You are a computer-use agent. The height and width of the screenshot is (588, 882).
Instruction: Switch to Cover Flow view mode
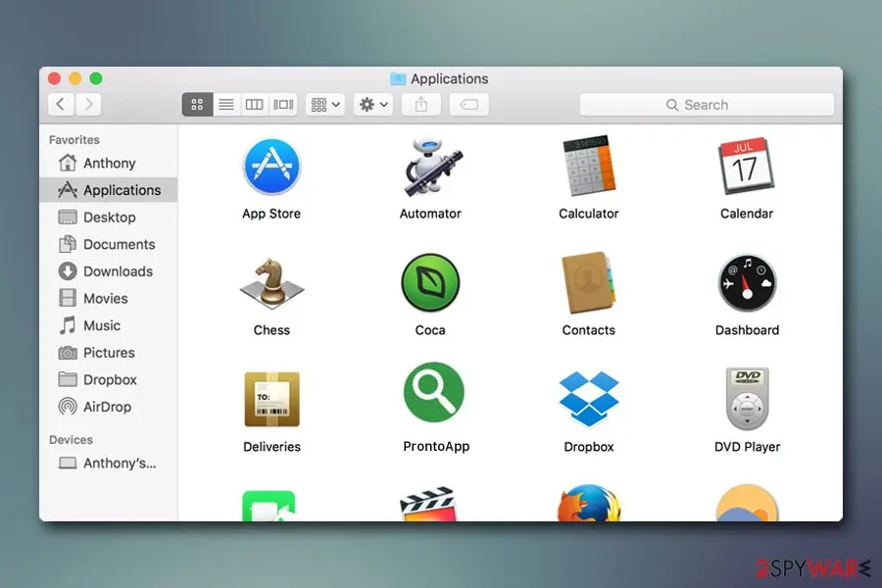pyautogui.click(x=283, y=105)
